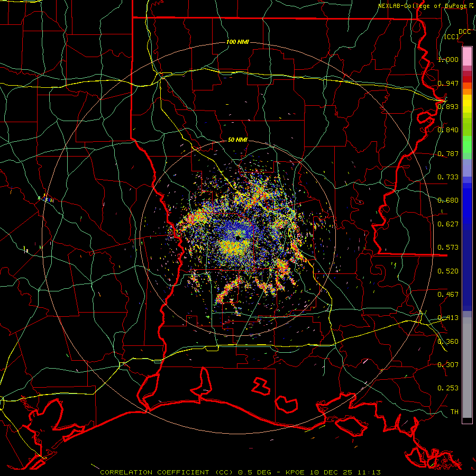Click the "0.413" scale value
The image size is (476, 476).
pyautogui.click(x=448, y=318)
